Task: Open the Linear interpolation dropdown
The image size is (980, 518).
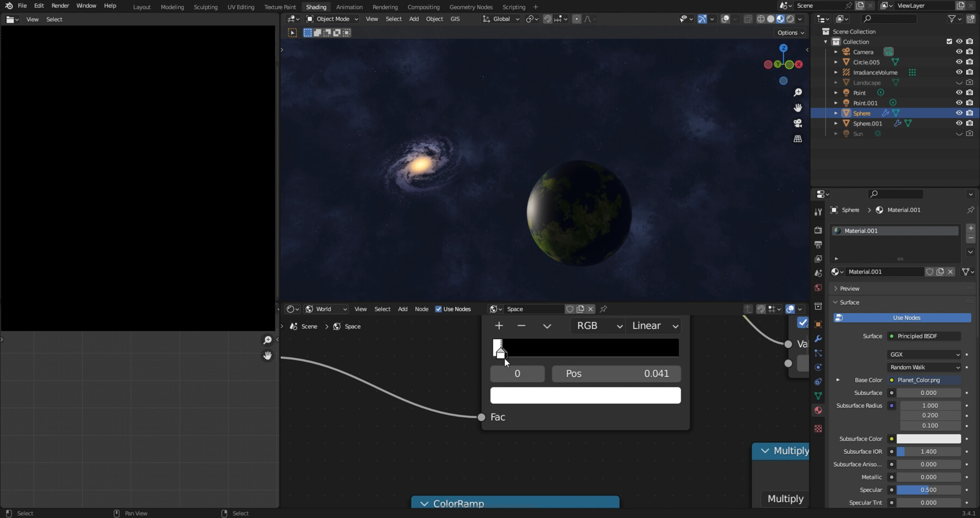Action: point(653,326)
